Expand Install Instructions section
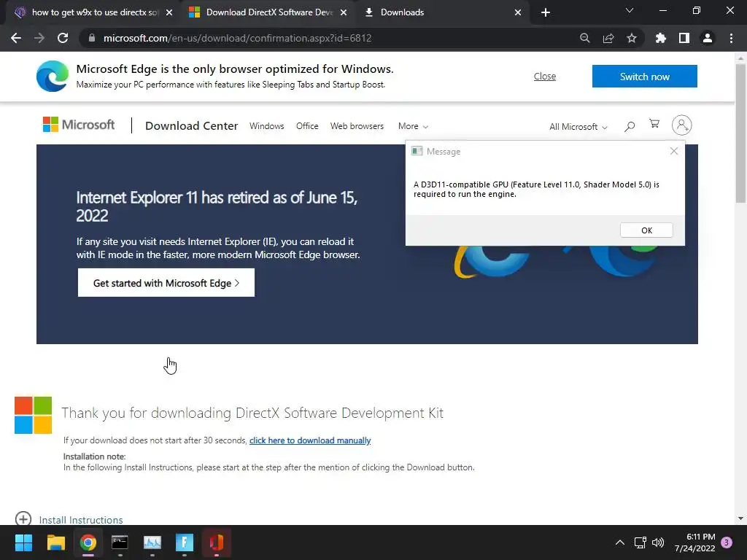 69,519
